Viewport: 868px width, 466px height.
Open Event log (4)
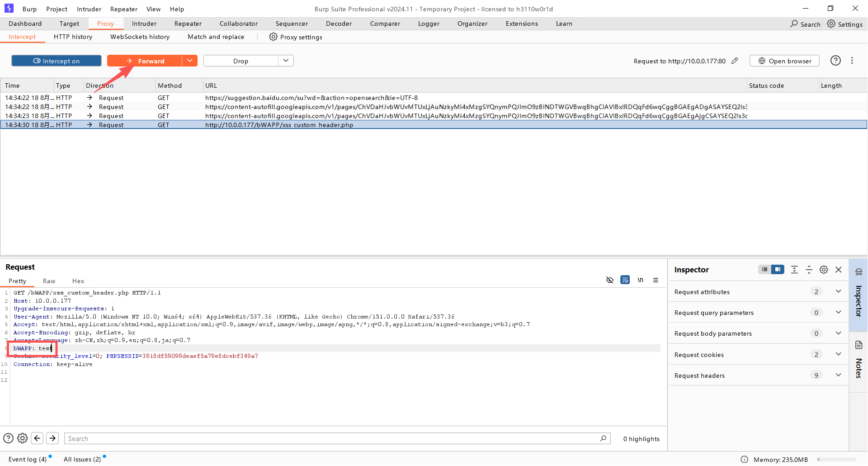point(28,459)
